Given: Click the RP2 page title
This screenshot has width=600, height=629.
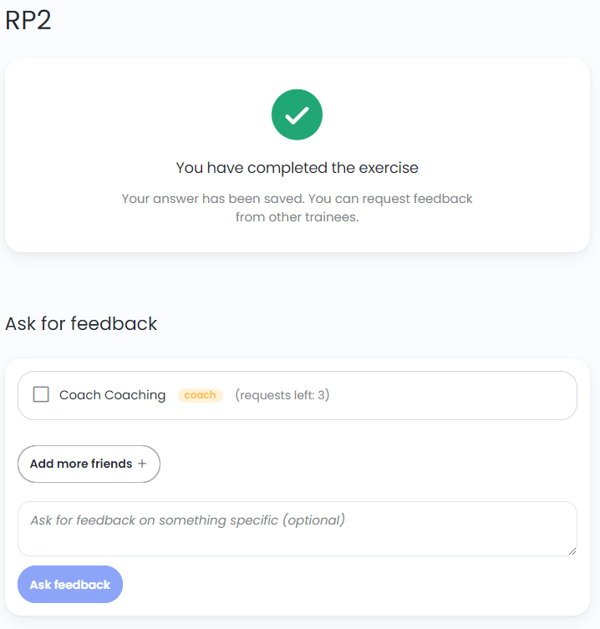Looking at the screenshot, I should pos(28,20).
